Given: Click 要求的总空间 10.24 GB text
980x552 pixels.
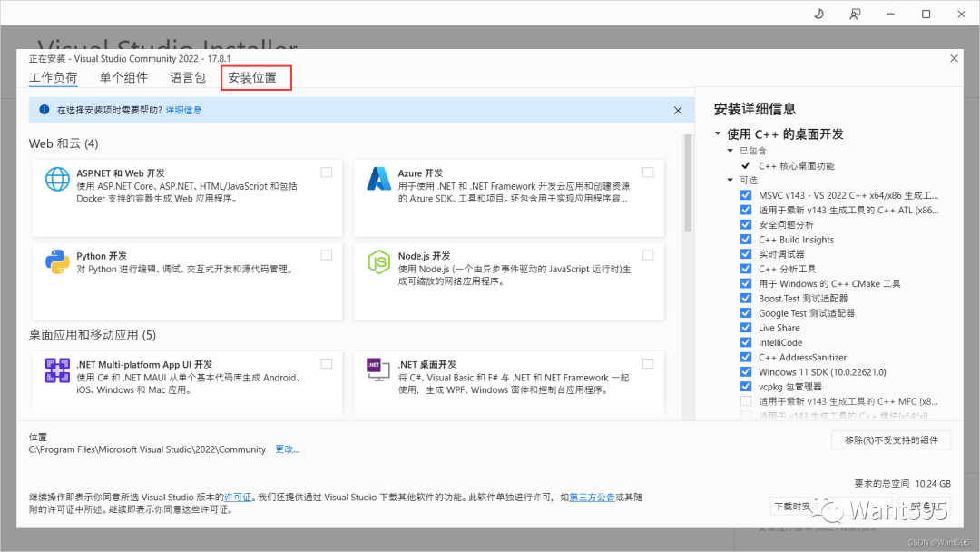Looking at the screenshot, I should point(903,484).
